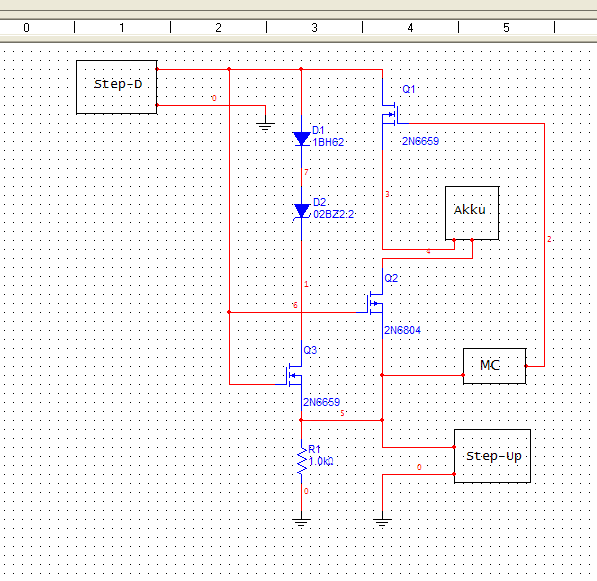Click the 1BH62 diode label

click(x=328, y=142)
